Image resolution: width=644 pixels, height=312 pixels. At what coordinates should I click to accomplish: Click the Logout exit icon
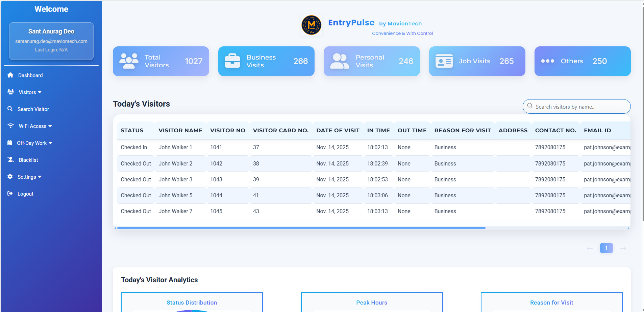(x=10, y=194)
